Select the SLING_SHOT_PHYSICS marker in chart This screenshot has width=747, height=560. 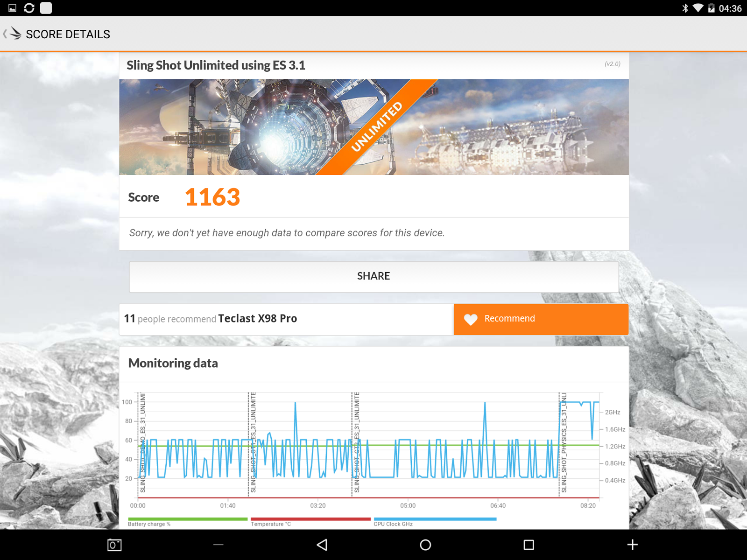coord(564,443)
